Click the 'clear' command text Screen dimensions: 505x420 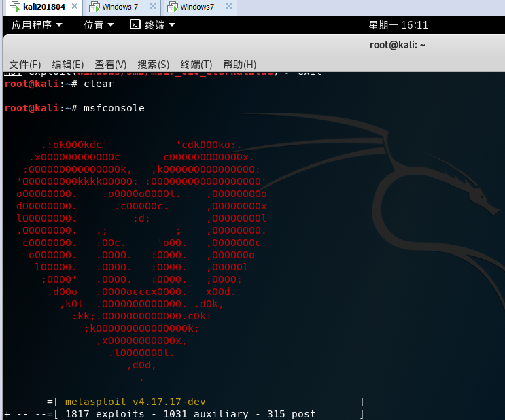pyautogui.click(x=99, y=84)
